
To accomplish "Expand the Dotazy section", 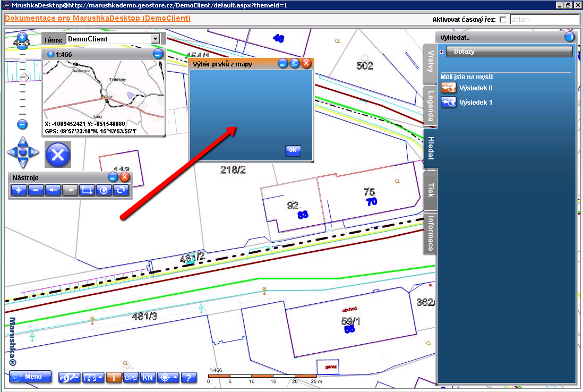I will point(442,52).
